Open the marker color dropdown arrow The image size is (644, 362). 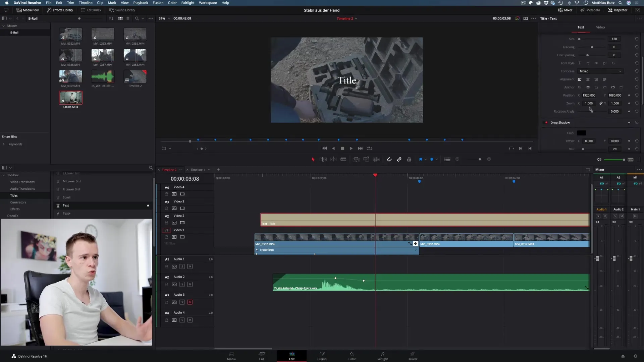coord(436,160)
